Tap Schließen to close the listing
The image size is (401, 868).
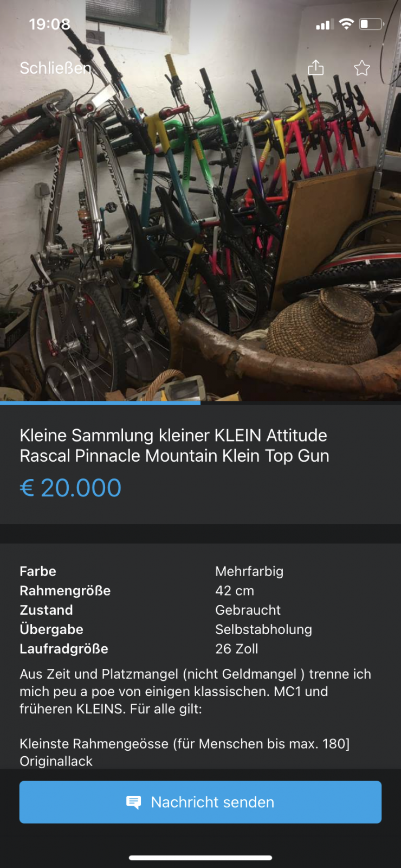pos(55,68)
